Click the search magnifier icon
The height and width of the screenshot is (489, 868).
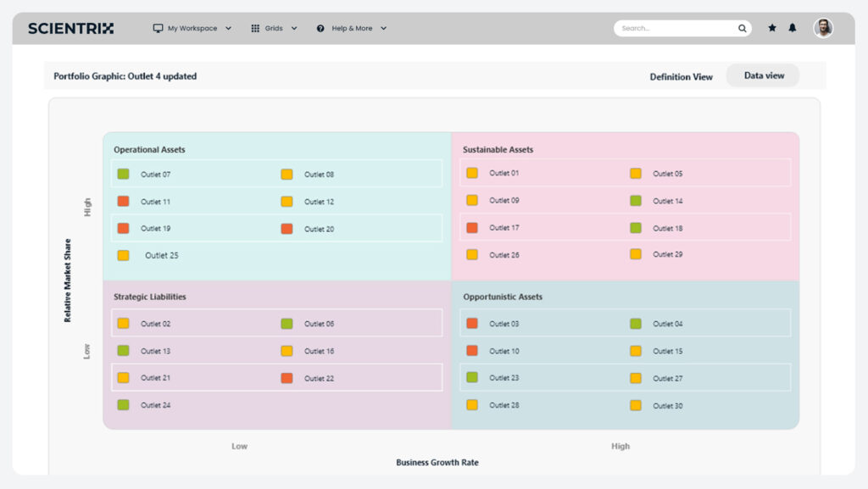pos(743,29)
